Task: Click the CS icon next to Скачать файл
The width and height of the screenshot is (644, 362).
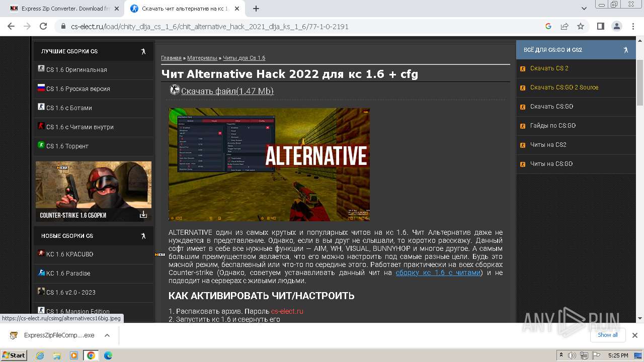Action: pos(175,90)
